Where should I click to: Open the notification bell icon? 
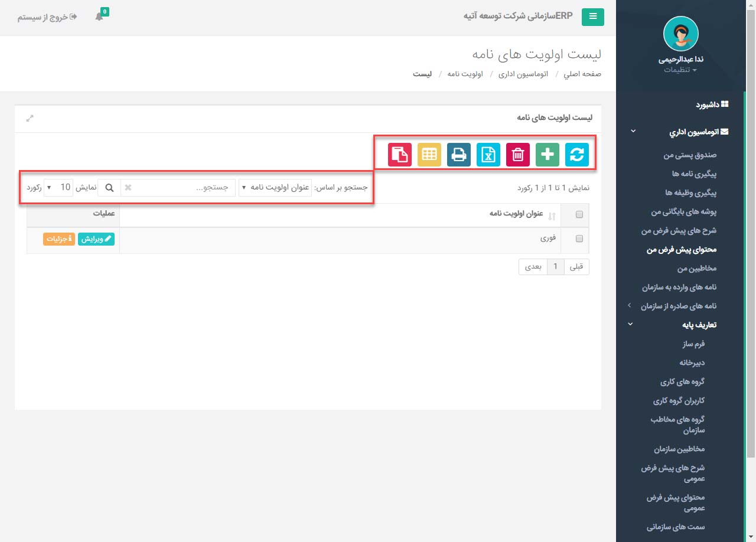tap(99, 17)
